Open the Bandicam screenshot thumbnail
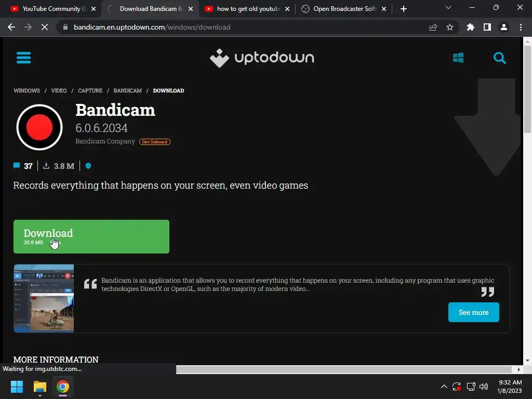 coord(44,298)
